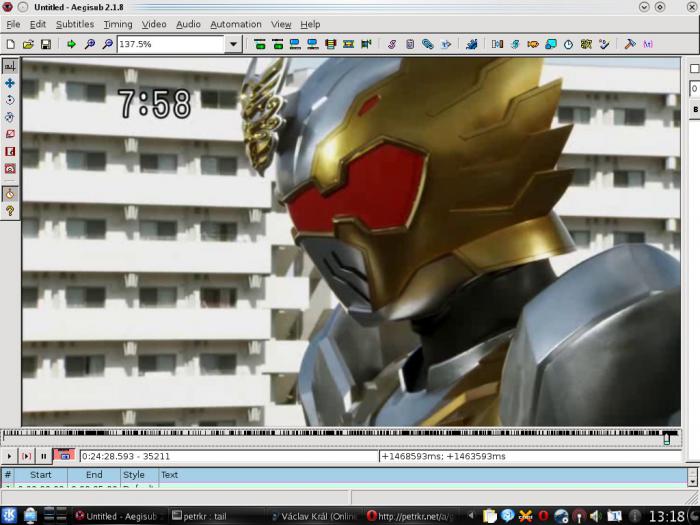
Task: Select the Scale subtitles tool
Action: coord(10,134)
